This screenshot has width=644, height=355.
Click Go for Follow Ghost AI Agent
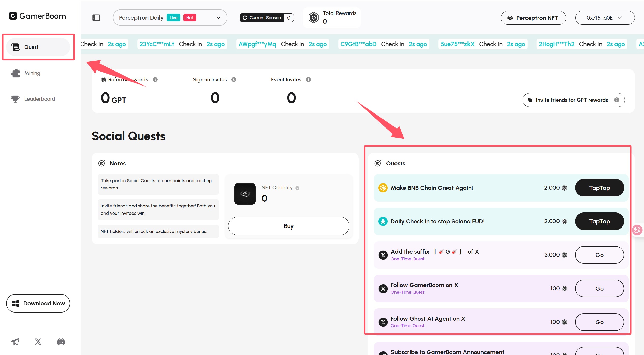coord(599,322)
